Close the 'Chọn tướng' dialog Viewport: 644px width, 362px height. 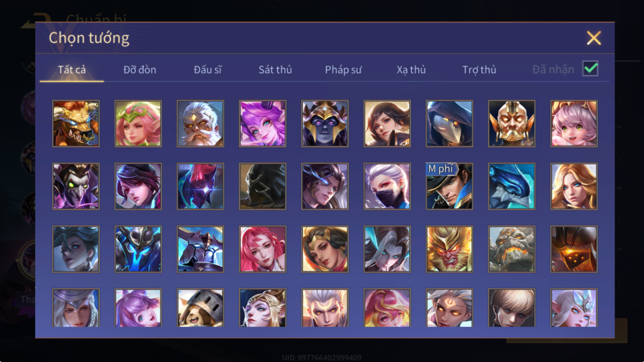coord(593,38)
